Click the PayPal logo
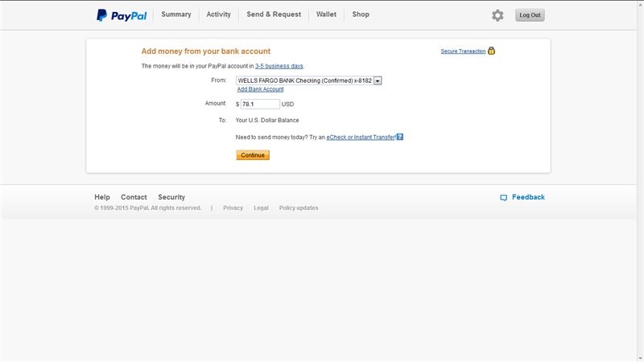Viewport: 644px width, 362px height. (121, 14)
